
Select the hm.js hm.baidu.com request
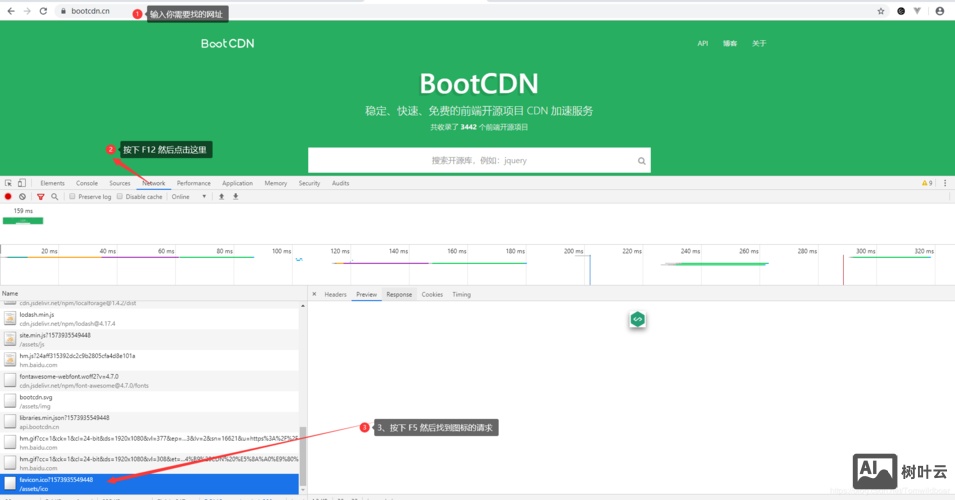(150, 361)
